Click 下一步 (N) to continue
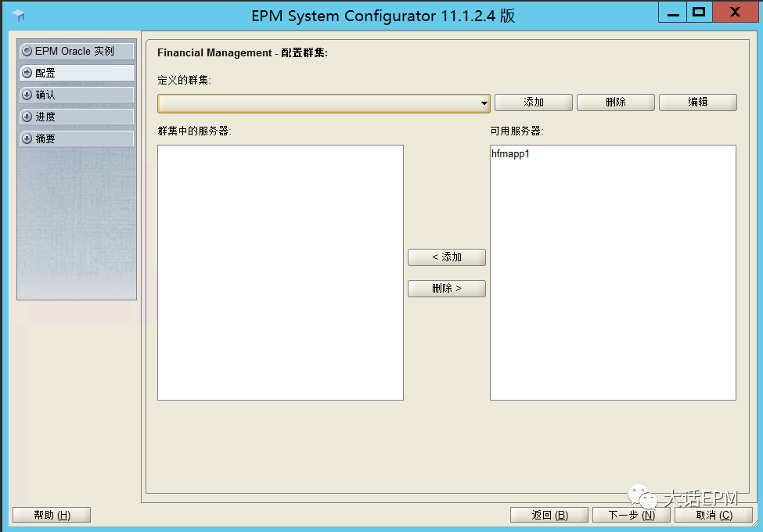 [632, 515]
